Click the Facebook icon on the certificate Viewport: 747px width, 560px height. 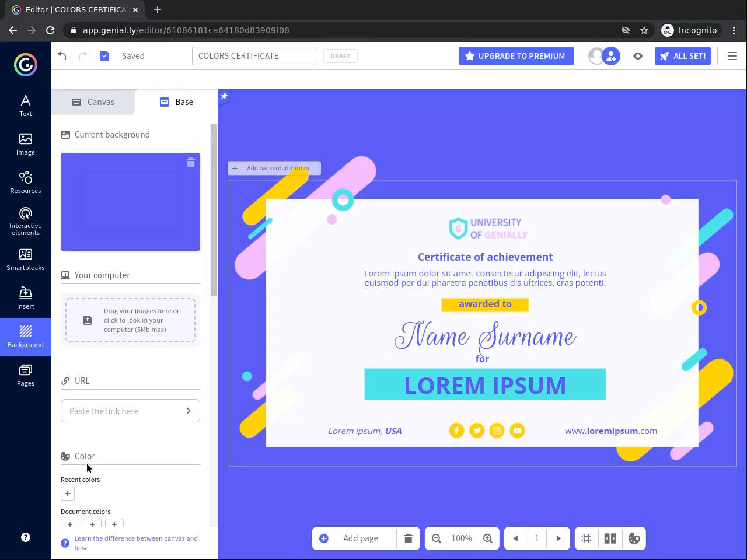click(456, 430)
